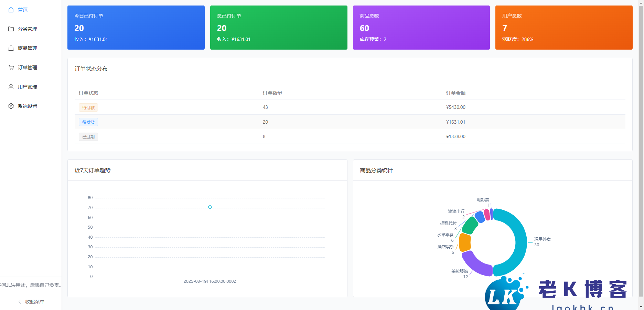Open the 订单管理 menu item
This screenshot has width=644, height=310.
(x=28, y=68)
